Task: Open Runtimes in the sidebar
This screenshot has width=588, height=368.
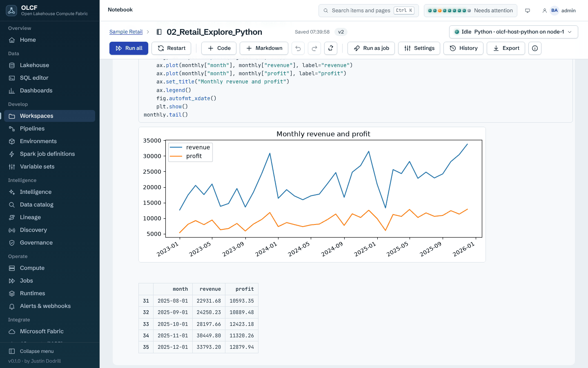Action: pyautogui.click(x=49, y=293)
